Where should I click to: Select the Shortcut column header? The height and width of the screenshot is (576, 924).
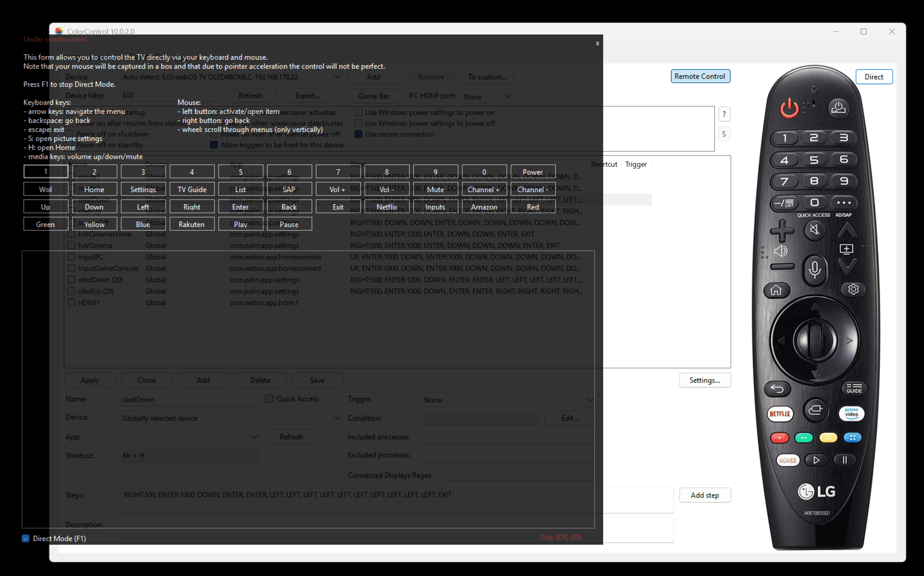pos(604,164)
